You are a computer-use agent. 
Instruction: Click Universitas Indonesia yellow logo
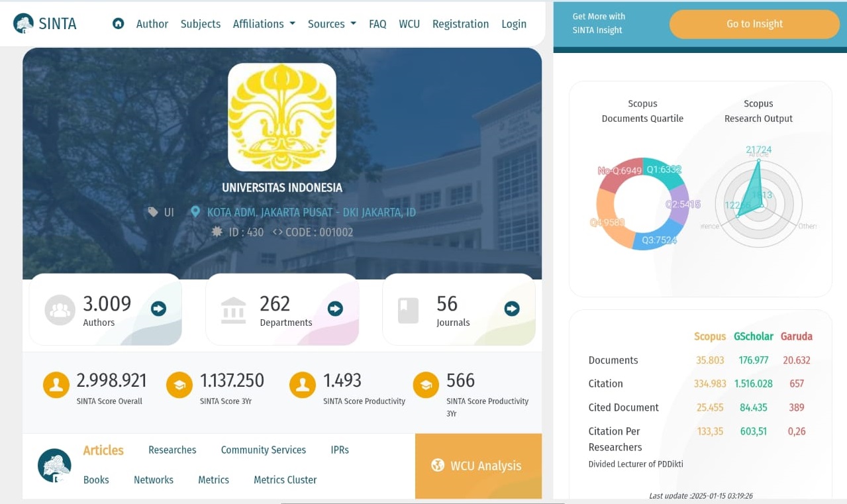(x=282, y=117)
